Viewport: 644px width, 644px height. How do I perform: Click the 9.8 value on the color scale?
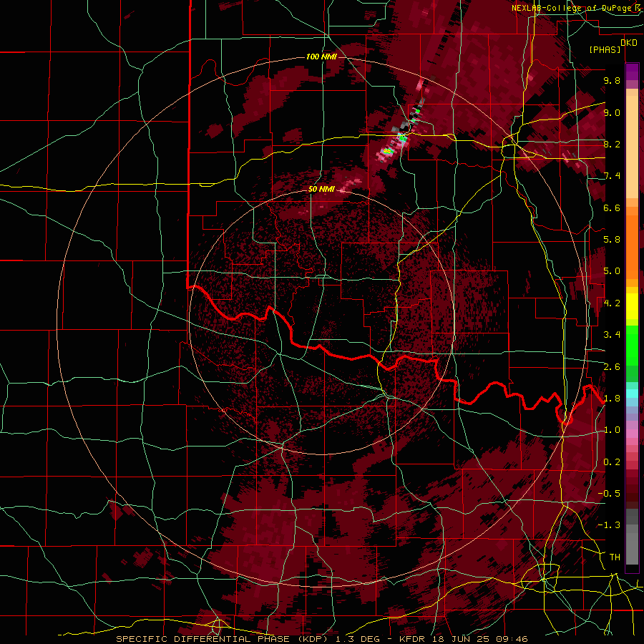coord(612,80)
